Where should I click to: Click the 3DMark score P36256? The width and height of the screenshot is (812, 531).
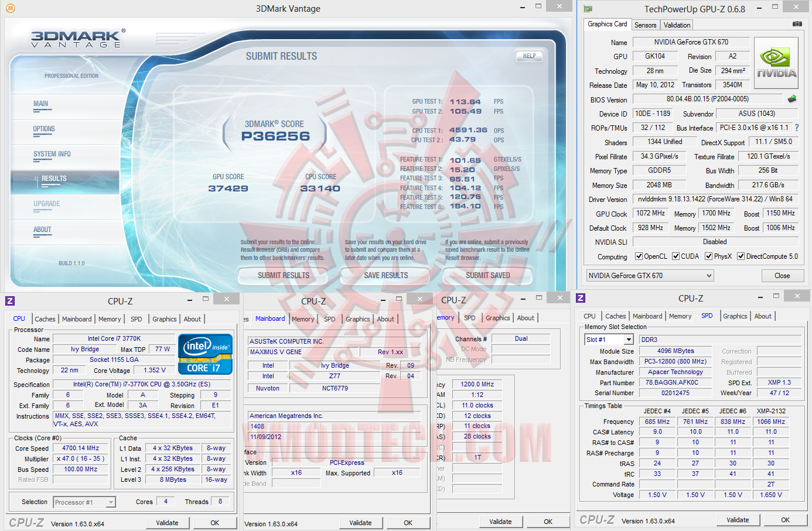tap(275, 136)
